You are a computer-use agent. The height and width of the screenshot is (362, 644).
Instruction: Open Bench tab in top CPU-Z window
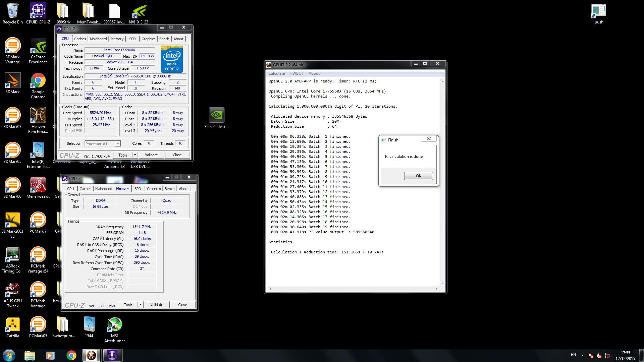pos(164,39)
